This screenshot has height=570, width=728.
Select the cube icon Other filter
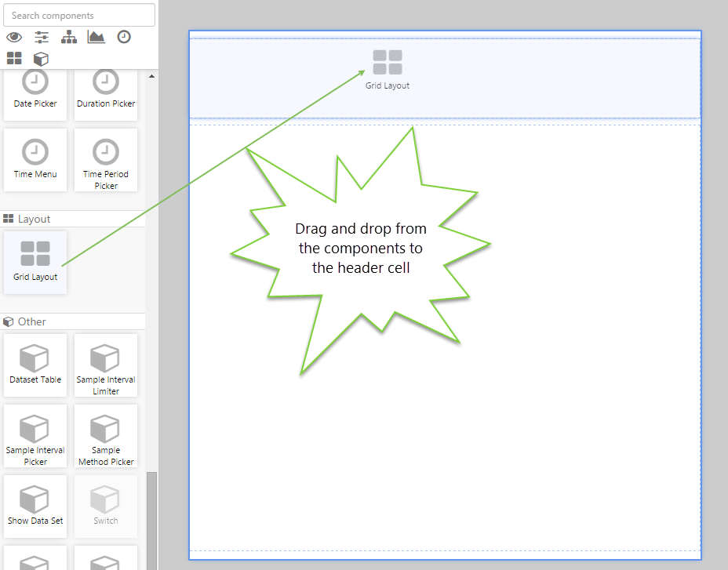[41, 58]
